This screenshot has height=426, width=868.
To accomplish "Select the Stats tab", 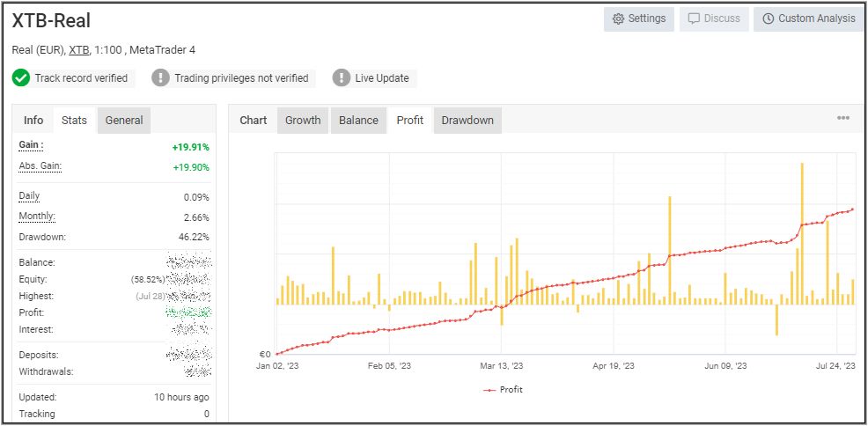I will (74, 121).
